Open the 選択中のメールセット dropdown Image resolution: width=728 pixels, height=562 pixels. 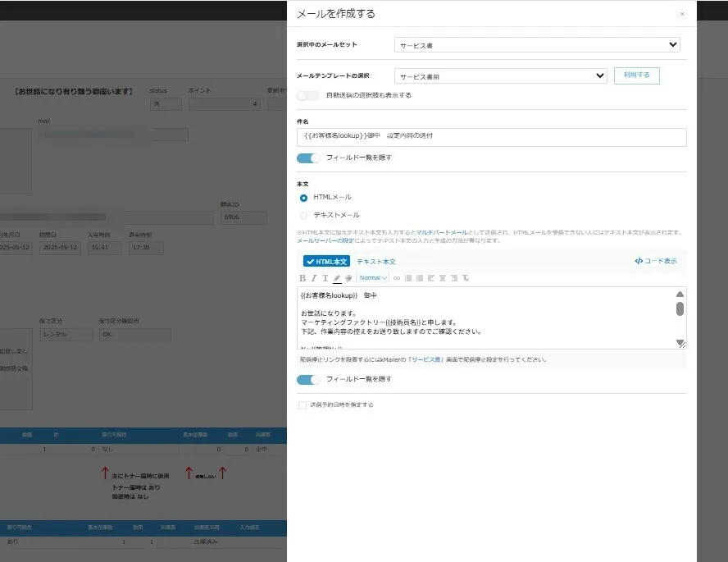tap(536, 44)
